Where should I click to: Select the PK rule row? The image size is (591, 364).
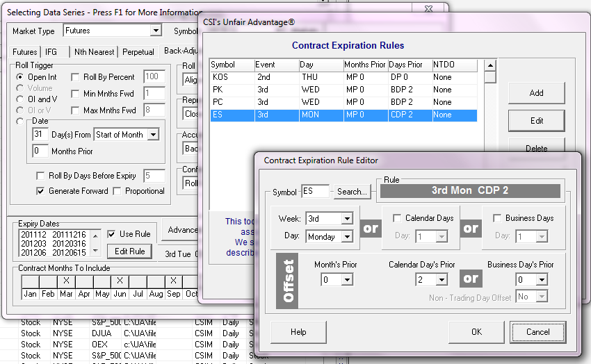[x=343, y=90]
